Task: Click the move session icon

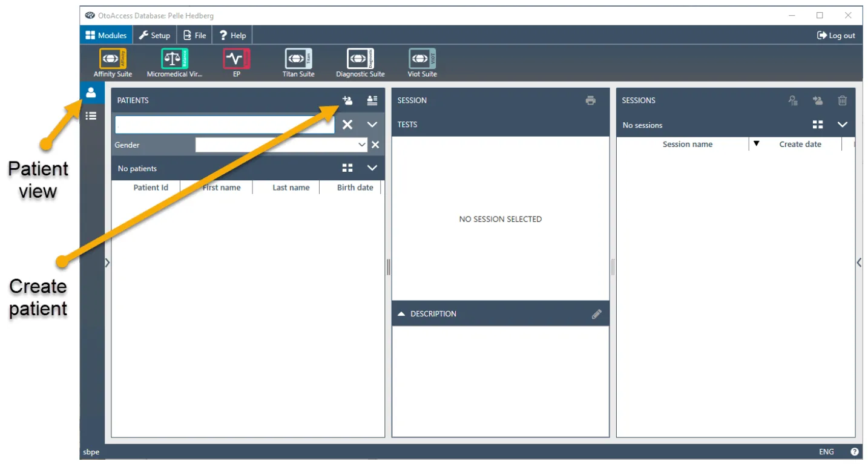Action: point(818,100)
